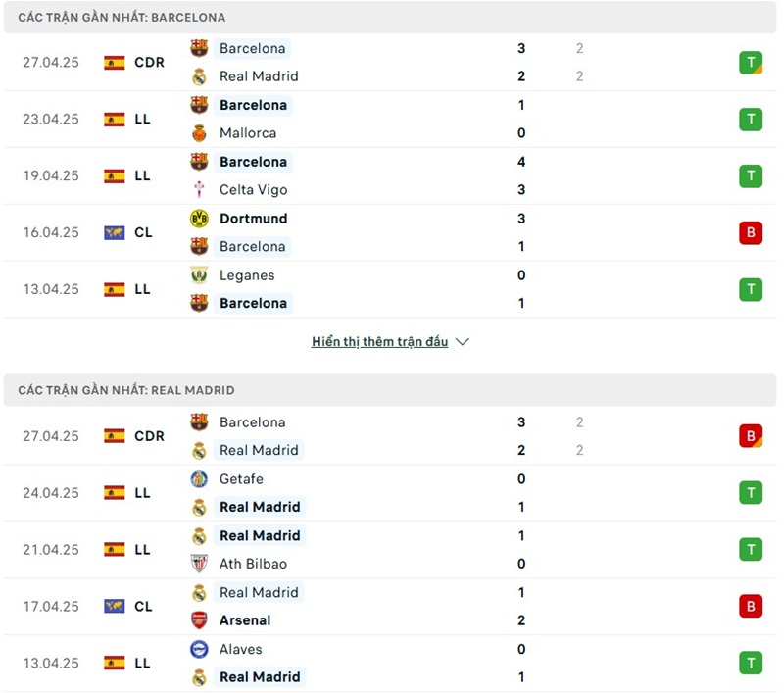
Task: Select the Getafe vs Real Madrid match date 24.04.25
Action: (51, 493)
